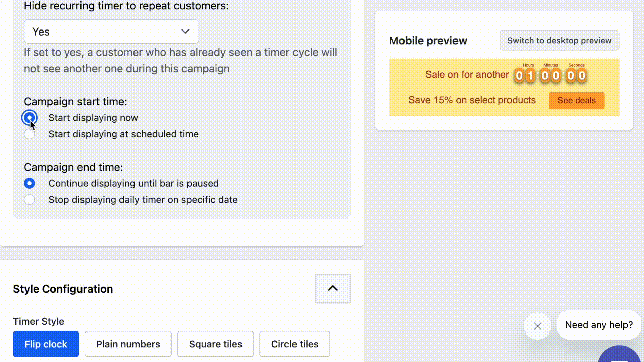644x362 pixels.
Task: Click the hours flip clock digits in preview
Action: (525, 76)
